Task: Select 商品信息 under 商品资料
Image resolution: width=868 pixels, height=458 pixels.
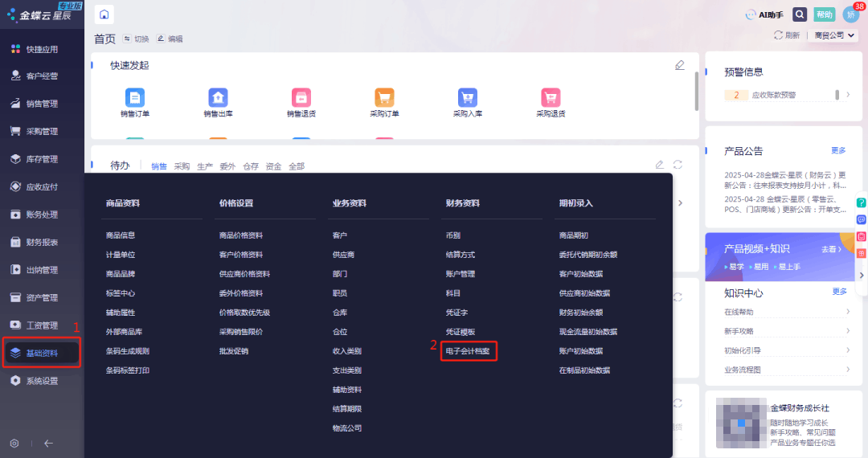Action: point(121,235)
